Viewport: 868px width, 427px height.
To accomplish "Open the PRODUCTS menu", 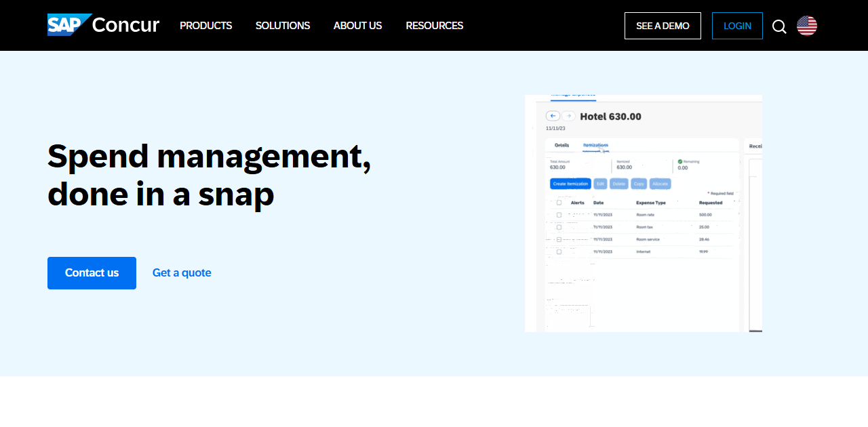I will tap(205, 26).
